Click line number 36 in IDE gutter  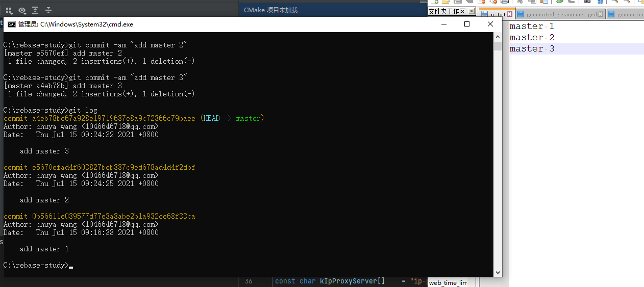point(249,281)
